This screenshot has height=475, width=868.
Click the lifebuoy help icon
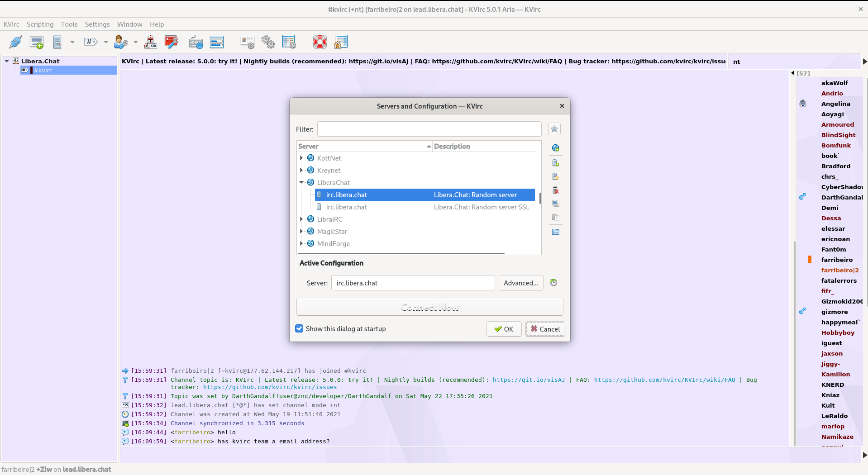(320, 42)
